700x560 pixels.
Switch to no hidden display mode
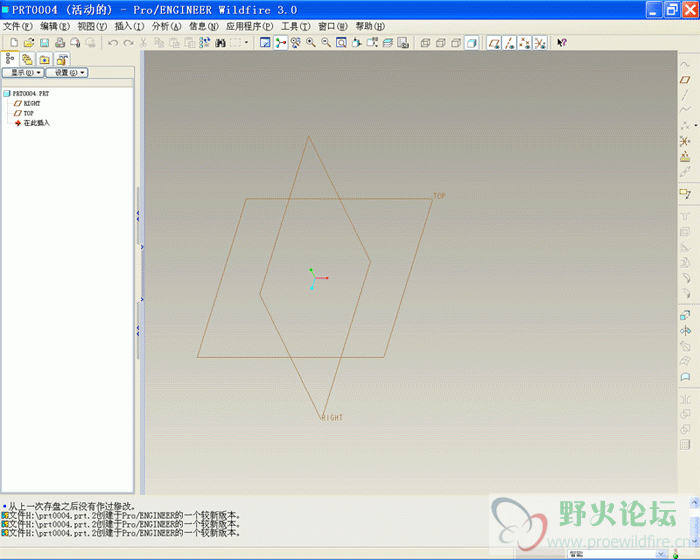pos(456,43)
